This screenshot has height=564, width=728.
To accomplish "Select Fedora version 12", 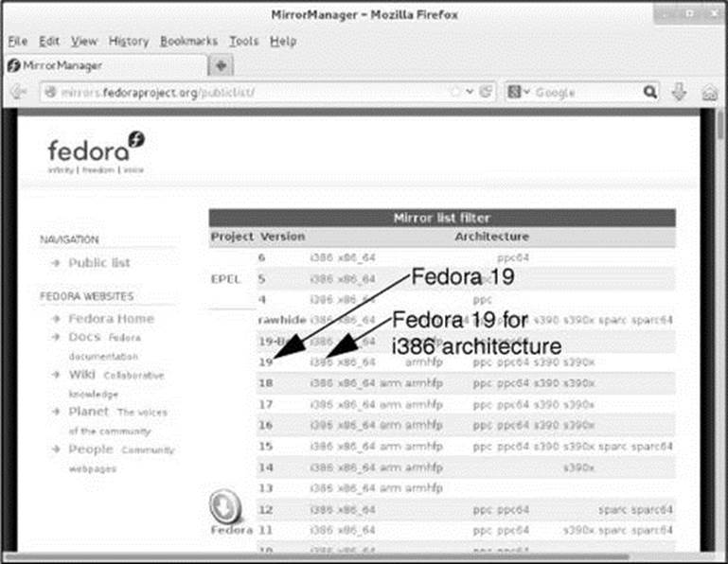I will 266,510.
